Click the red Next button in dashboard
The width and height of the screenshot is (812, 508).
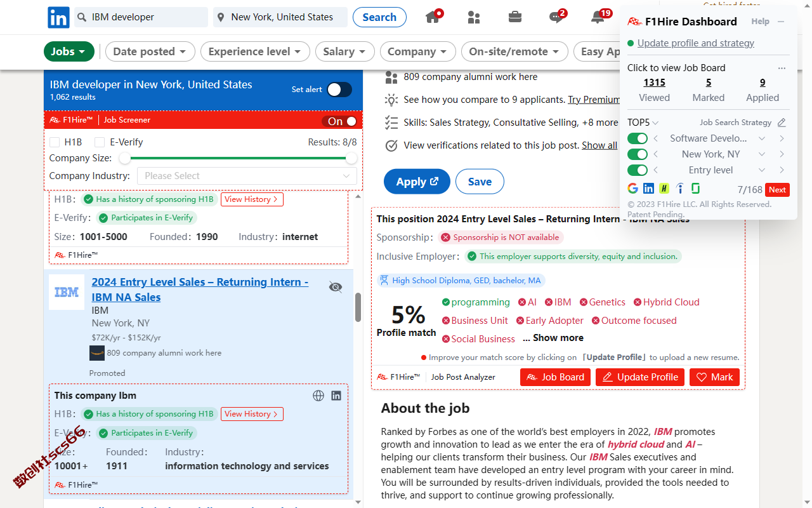(x=777, y=190)
